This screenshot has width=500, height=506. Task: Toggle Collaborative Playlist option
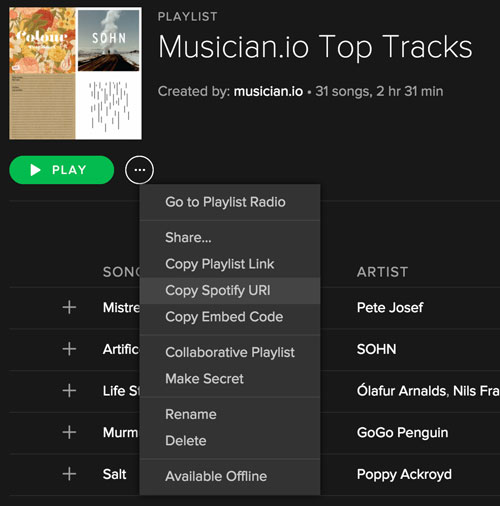click(230, 352)
